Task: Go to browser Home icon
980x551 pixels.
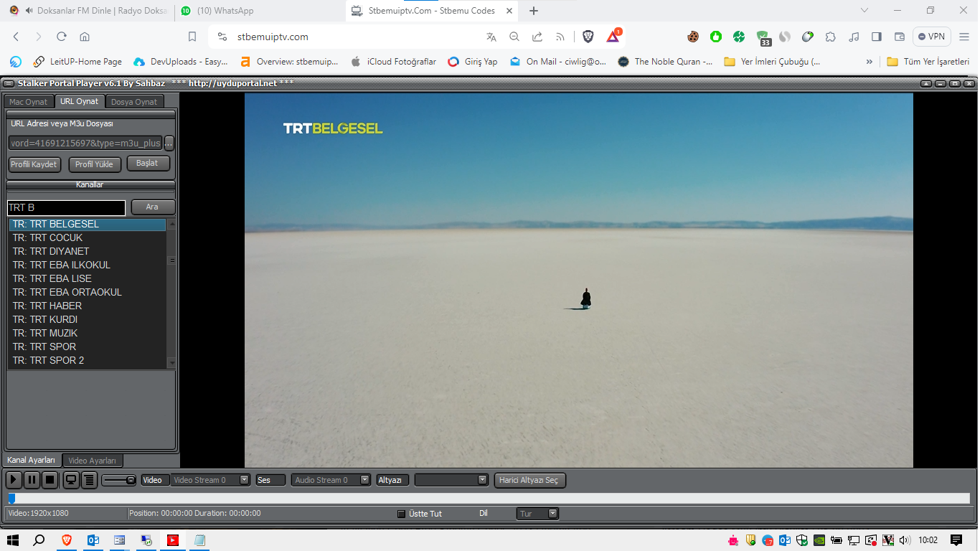Action: click(85, 37)
